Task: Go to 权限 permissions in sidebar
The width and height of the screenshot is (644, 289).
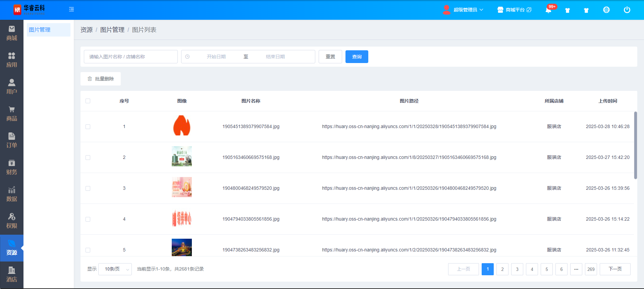Action: point(12,221)
